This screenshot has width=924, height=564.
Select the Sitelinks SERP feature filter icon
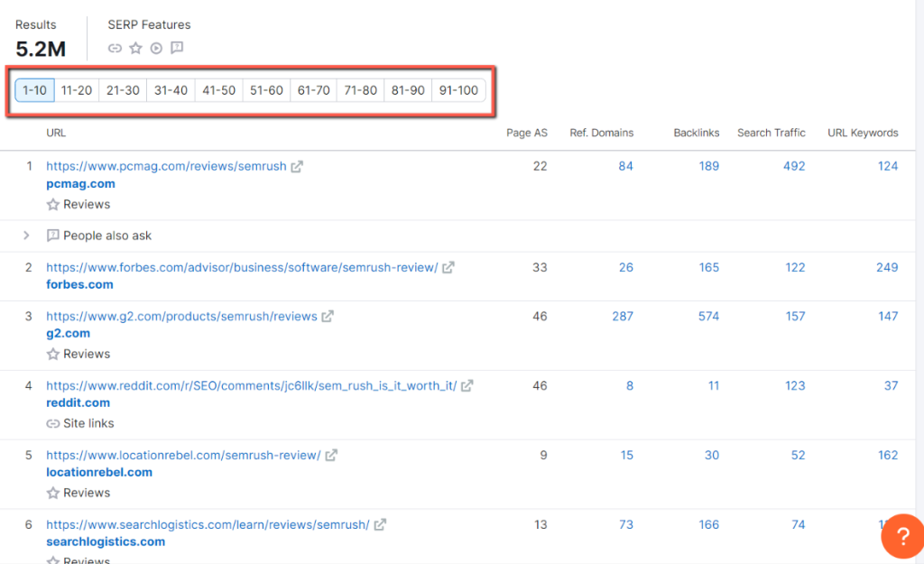click(115, 48)
